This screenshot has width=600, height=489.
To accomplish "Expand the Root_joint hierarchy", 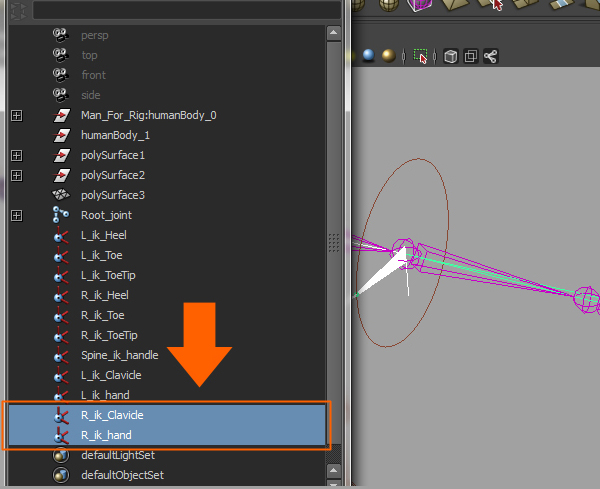I will (16, 215).
